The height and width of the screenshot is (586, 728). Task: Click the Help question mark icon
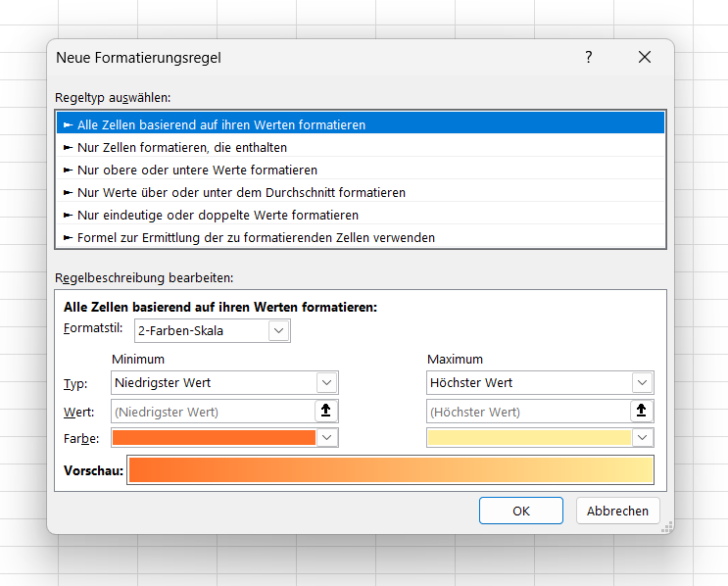(589, 57)
